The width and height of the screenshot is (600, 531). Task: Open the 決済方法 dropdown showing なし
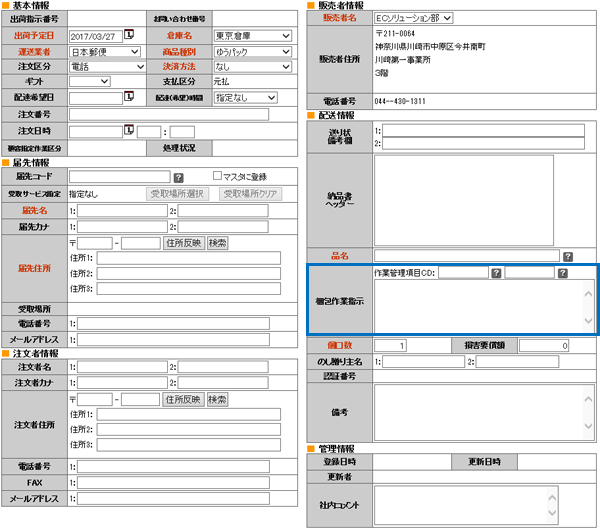pyautogui.click(x=253, y=67)
